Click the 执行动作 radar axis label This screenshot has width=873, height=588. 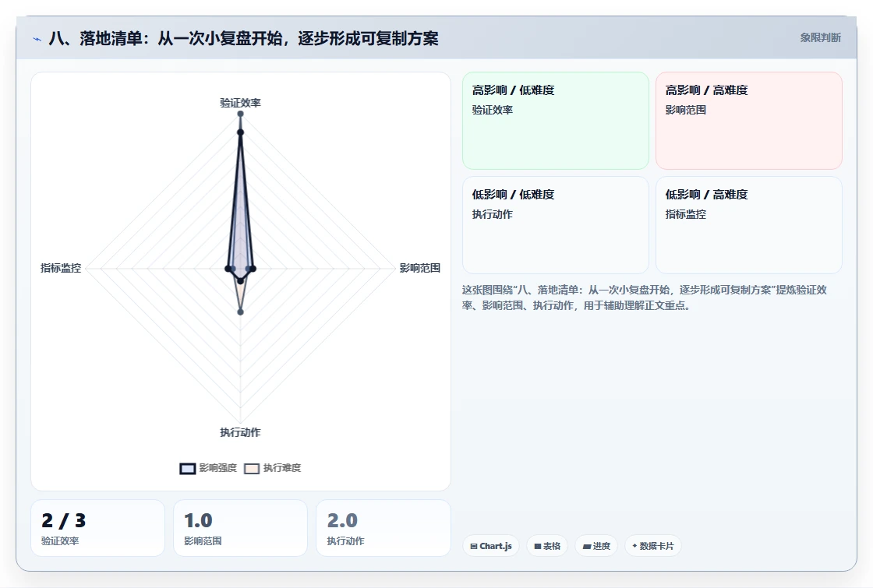coord(240,432)
